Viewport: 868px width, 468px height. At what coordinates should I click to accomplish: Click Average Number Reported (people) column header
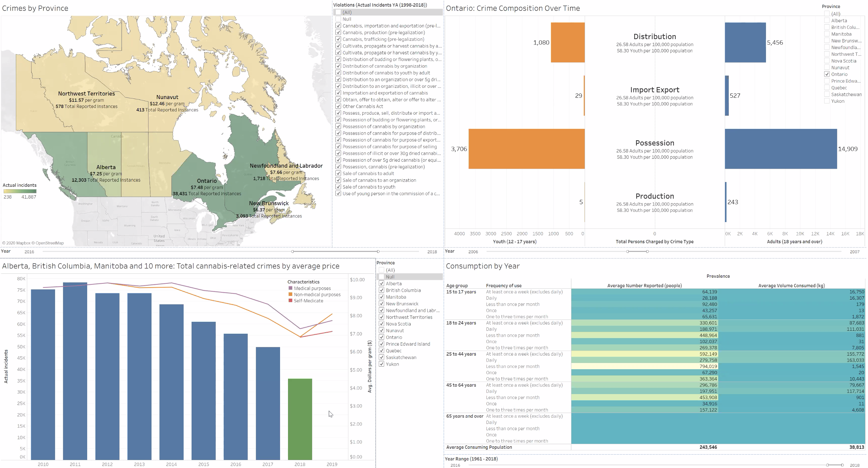(x=644, y=285)
